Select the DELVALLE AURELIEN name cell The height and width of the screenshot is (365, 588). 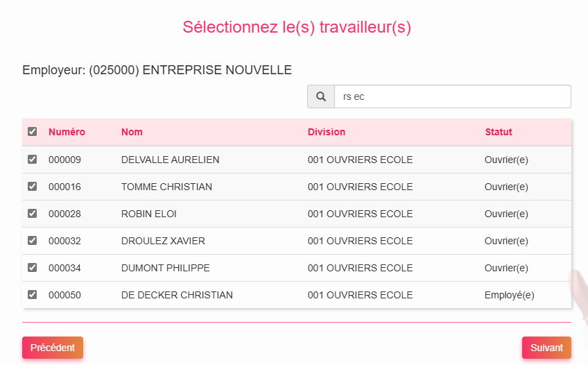click(170, 160)
